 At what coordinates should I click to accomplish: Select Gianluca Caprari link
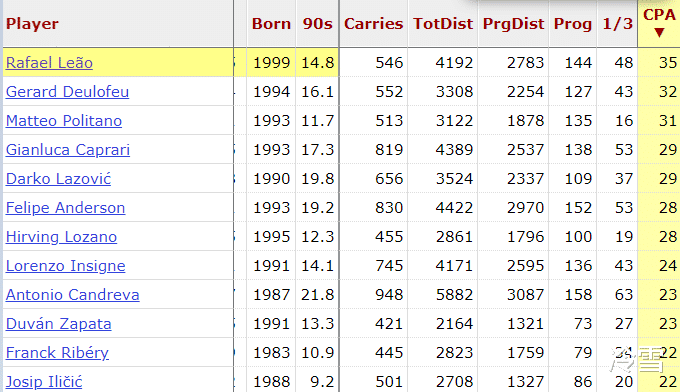point(68,150)
